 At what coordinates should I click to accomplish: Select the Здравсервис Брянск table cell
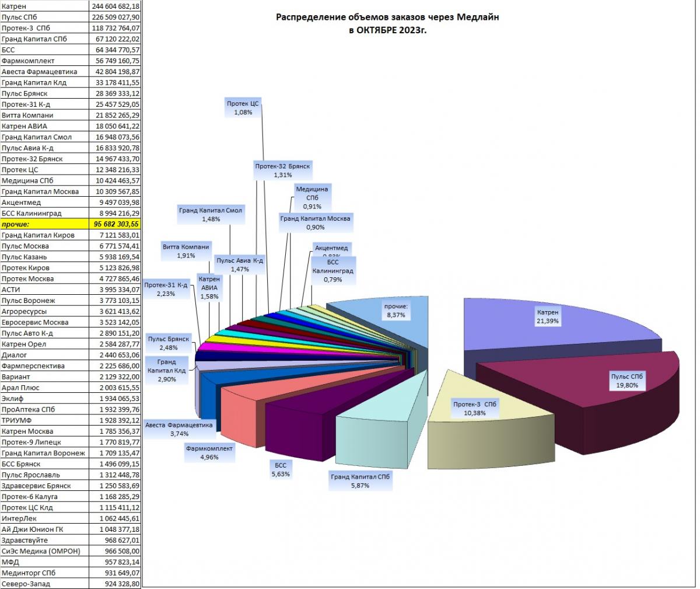(45, 486)
